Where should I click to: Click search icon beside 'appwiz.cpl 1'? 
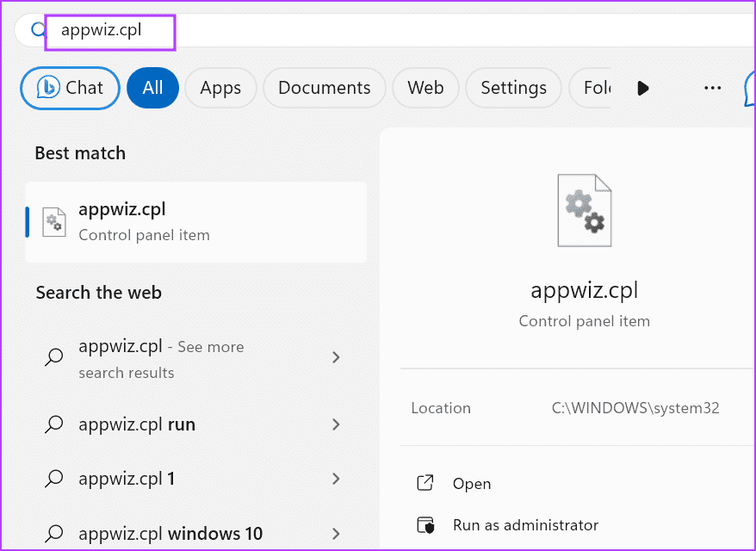click(54, 479)
